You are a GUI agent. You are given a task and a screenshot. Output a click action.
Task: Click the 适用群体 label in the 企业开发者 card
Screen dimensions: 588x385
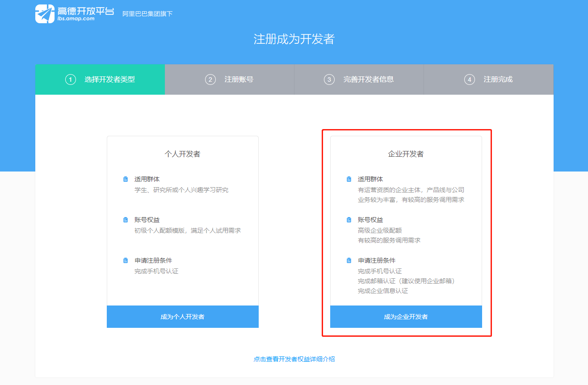tap(370, 179)
